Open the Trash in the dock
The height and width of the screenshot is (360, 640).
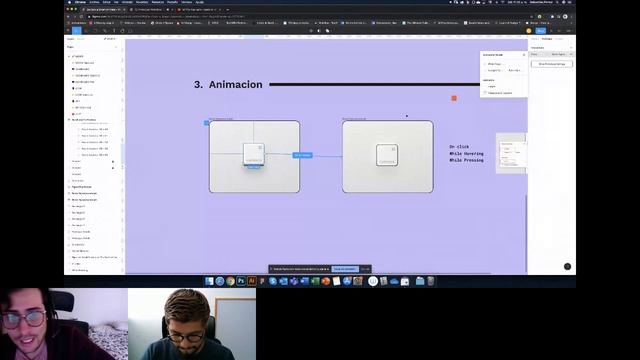pyautogui.click(x=431, y=281)
